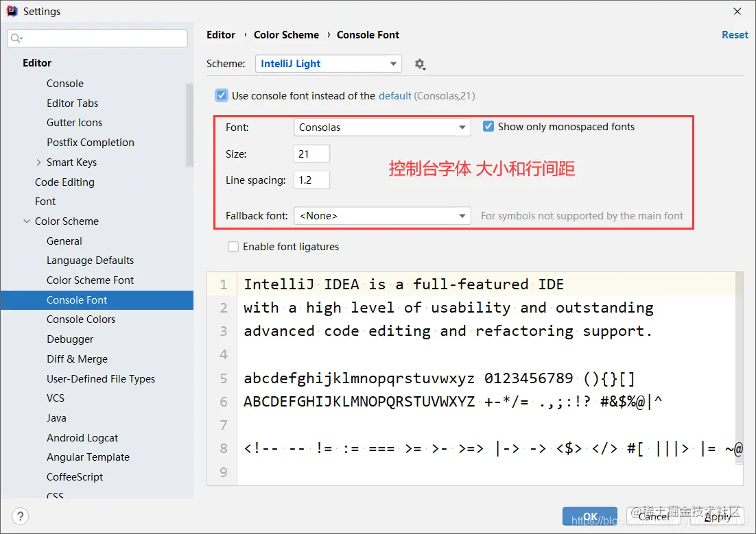The width and height of the screenshot is (756, 534).
Task: Open the Fallback font dropdown
Action: (x=382, y=216)
